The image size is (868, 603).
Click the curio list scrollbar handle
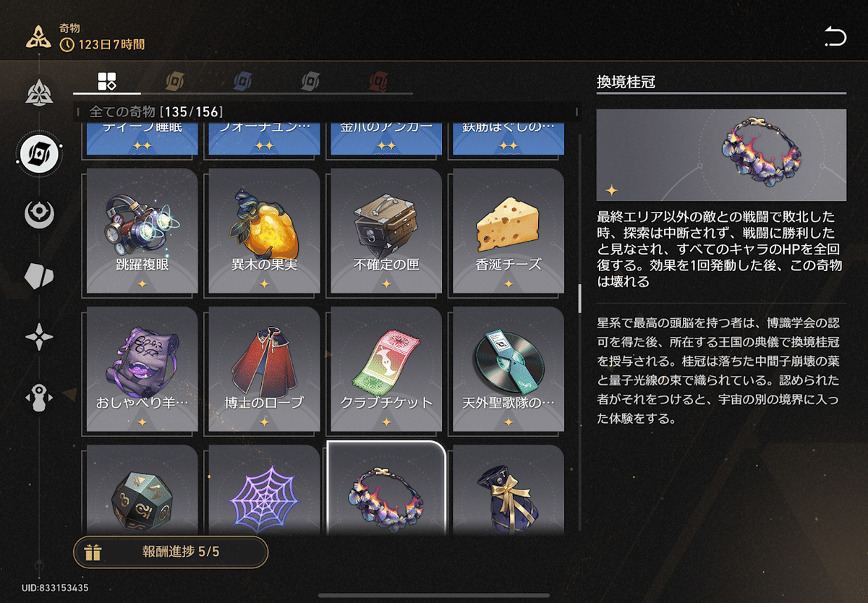[x=579, y=297]
